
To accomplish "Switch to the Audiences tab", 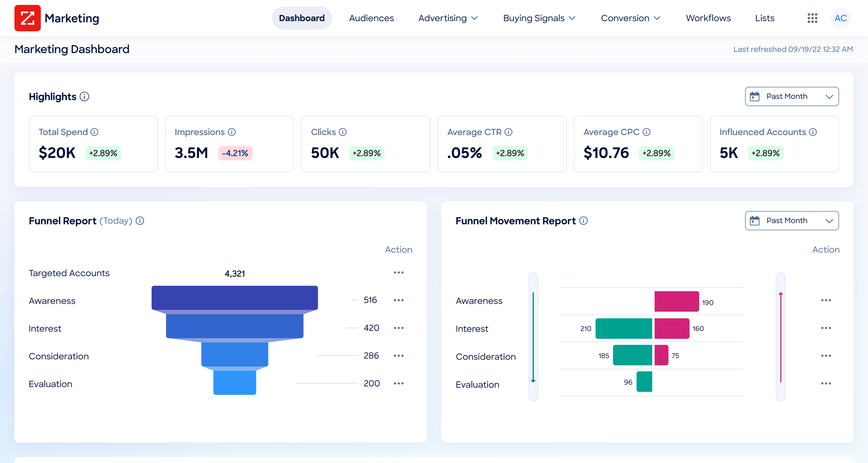I will [x=371, y=18].
